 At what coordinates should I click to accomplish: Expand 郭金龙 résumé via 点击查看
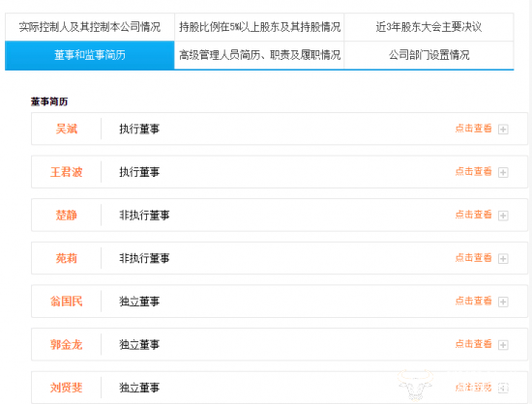(x=473, y=344)
